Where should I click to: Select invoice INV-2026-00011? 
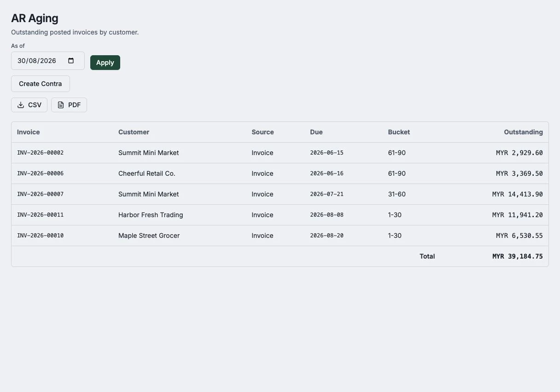(x=40, y=215)
